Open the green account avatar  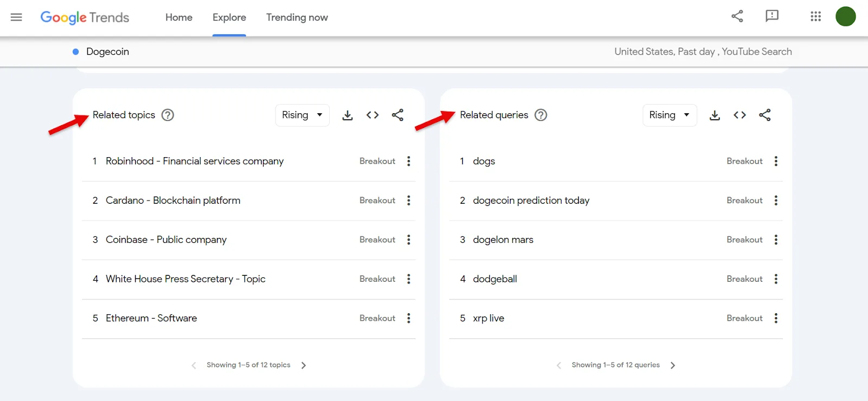tap(846, 16)
